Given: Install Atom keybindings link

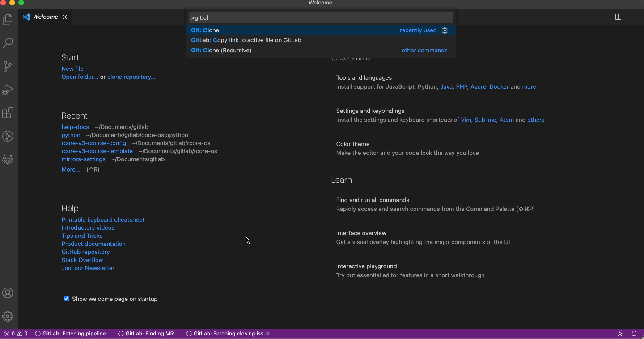Looking at the screenshot, I should 507,120.
